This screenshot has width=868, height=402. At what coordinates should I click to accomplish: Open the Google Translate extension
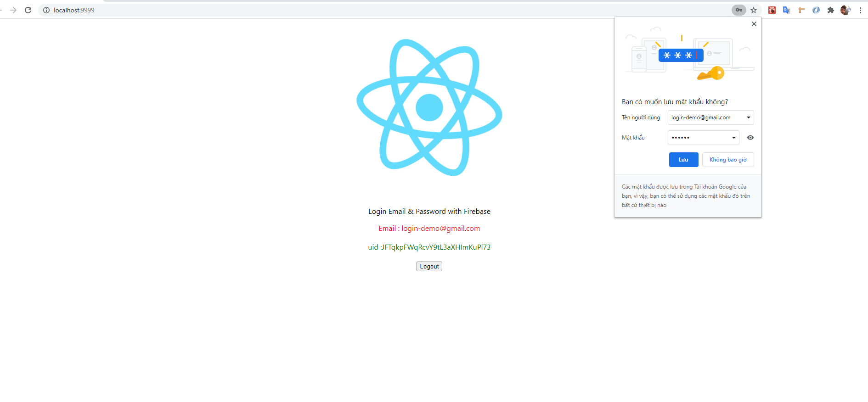pyautogui.click(x=787, y=10)
